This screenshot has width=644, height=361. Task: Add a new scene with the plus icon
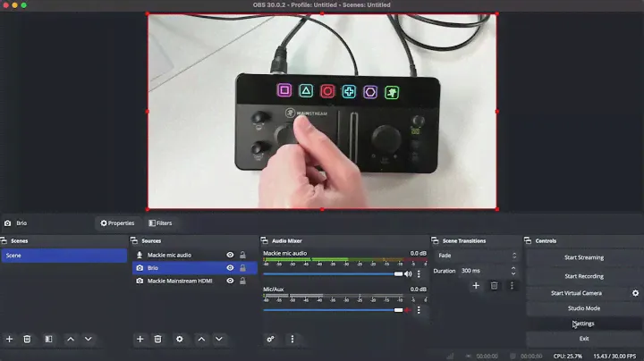pyautogui.click(x=10, y=340)
